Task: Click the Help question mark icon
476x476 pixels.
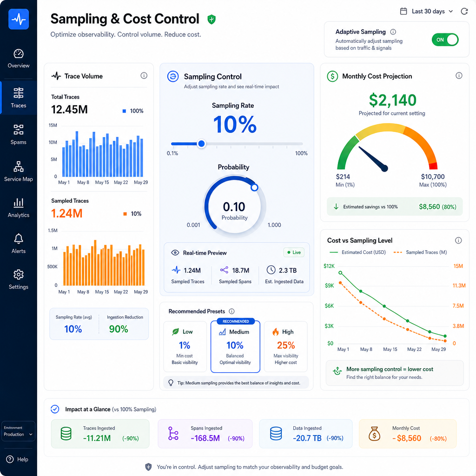Action: (10, 459)
